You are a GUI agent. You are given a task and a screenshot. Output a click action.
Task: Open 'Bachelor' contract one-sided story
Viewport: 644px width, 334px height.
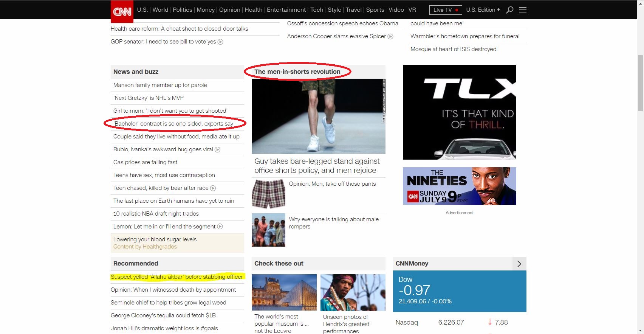[x=173, y=124]
